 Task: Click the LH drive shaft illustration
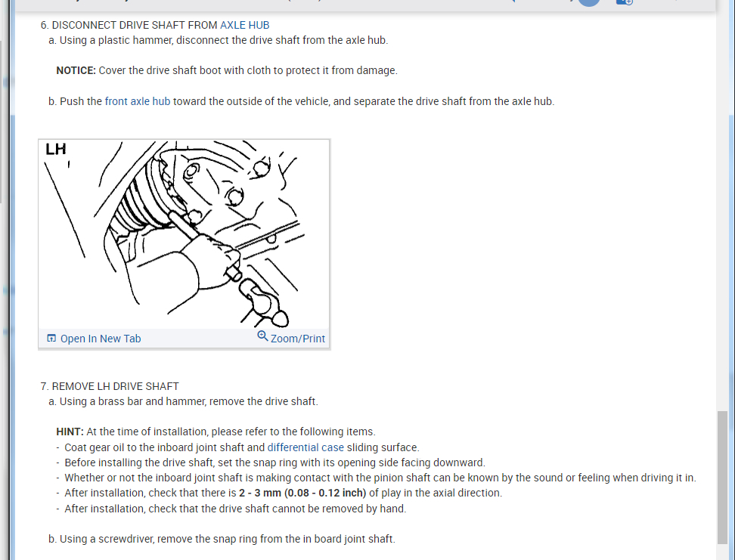pos(185,234)
